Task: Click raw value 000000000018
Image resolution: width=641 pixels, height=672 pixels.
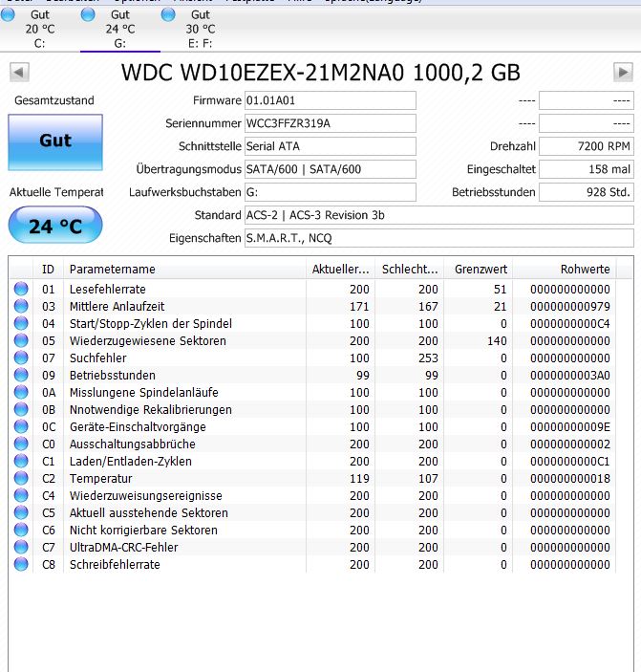Action: [x=570, y=478]
